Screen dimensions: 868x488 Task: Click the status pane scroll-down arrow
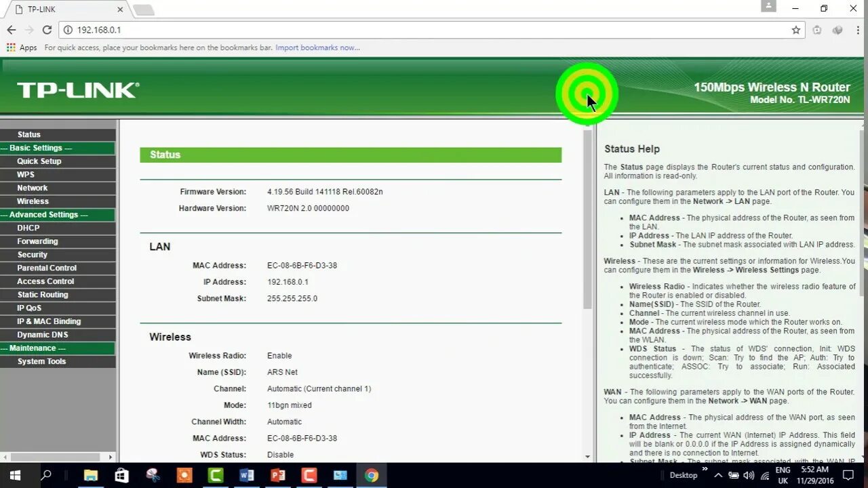point(588,457)
